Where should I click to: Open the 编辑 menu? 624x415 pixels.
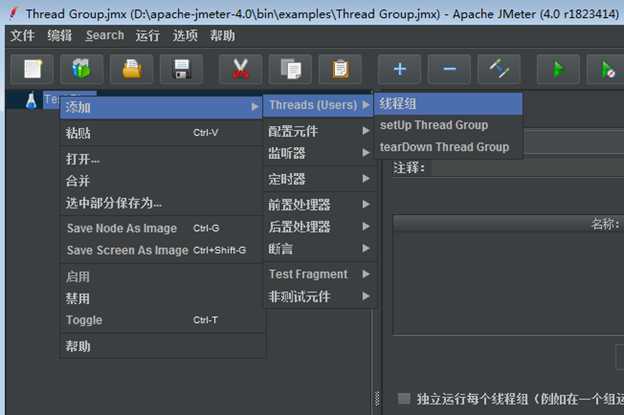(x=60, y=36)
